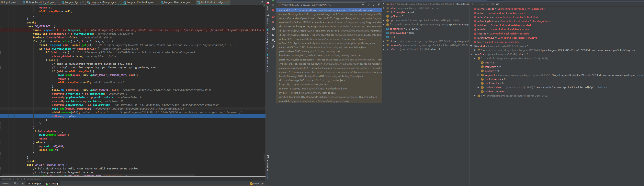Pin the debug tab with pin icon

[273, 47]
